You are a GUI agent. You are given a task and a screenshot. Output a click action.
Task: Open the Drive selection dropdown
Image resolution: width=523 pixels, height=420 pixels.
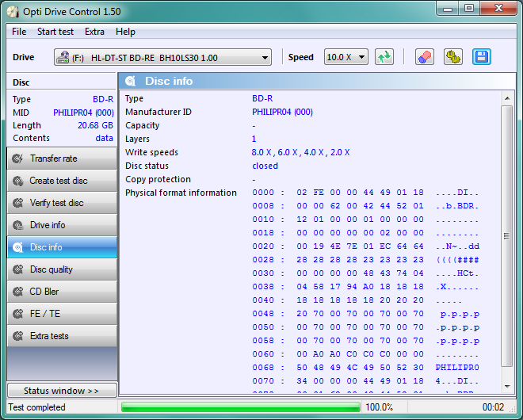162,57
